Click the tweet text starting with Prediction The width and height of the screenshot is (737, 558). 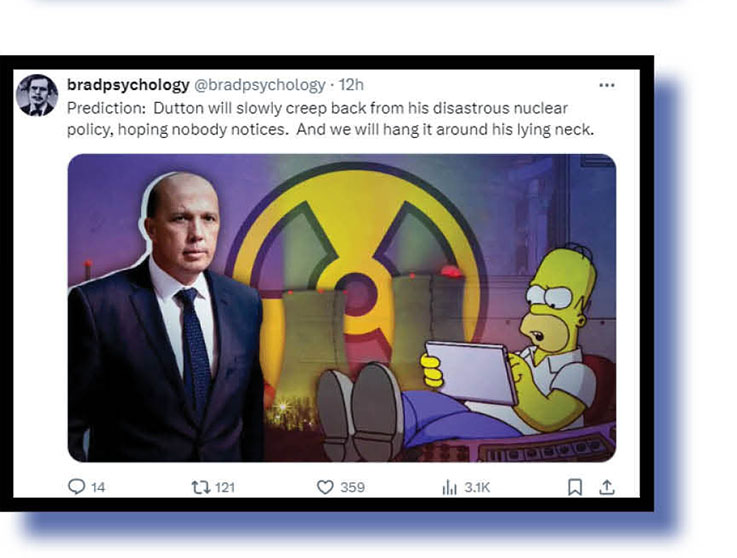330,118
